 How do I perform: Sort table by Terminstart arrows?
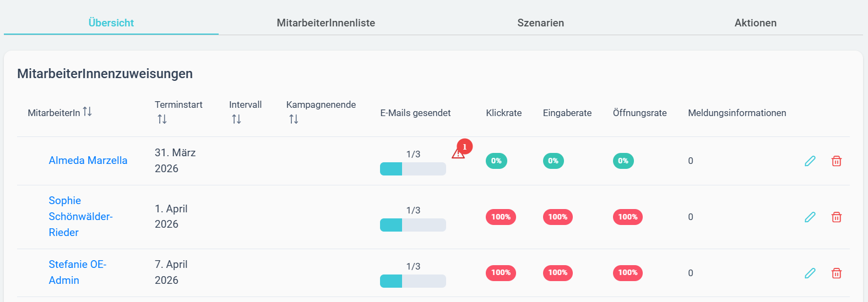(162, 119)
